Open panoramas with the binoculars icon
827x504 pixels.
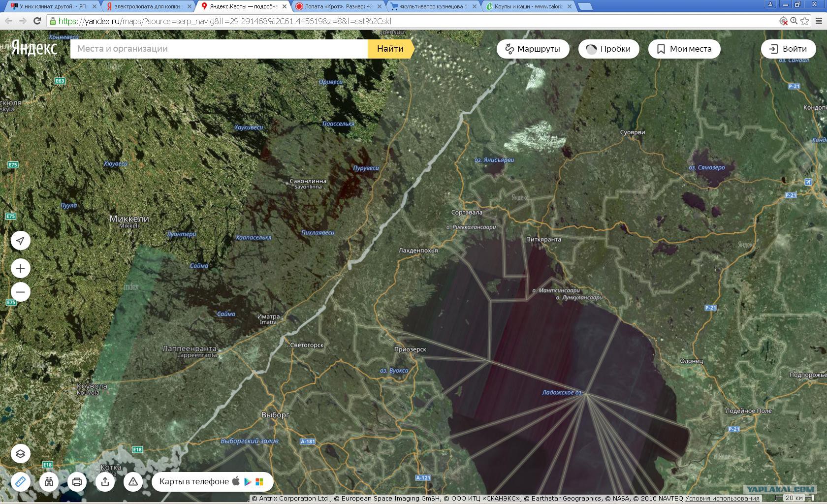pyautogui.click(x=49, y=481)
